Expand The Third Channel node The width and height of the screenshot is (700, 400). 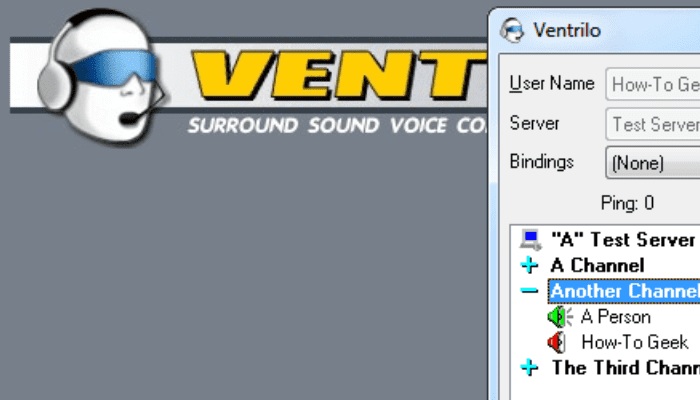tap(529, 367)
